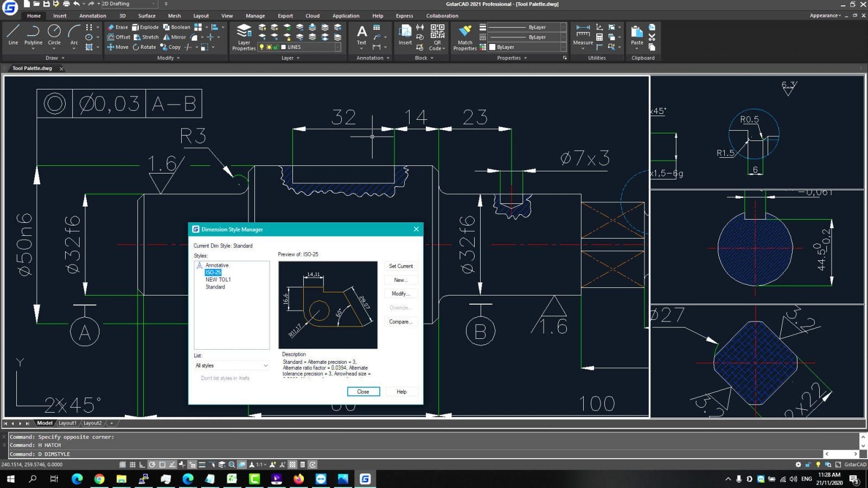Image resolution: width=868 pixels, height=488 pixels.
Task: Click the QR Code icon
Action: pyautogui.click(x=437, y=31)
